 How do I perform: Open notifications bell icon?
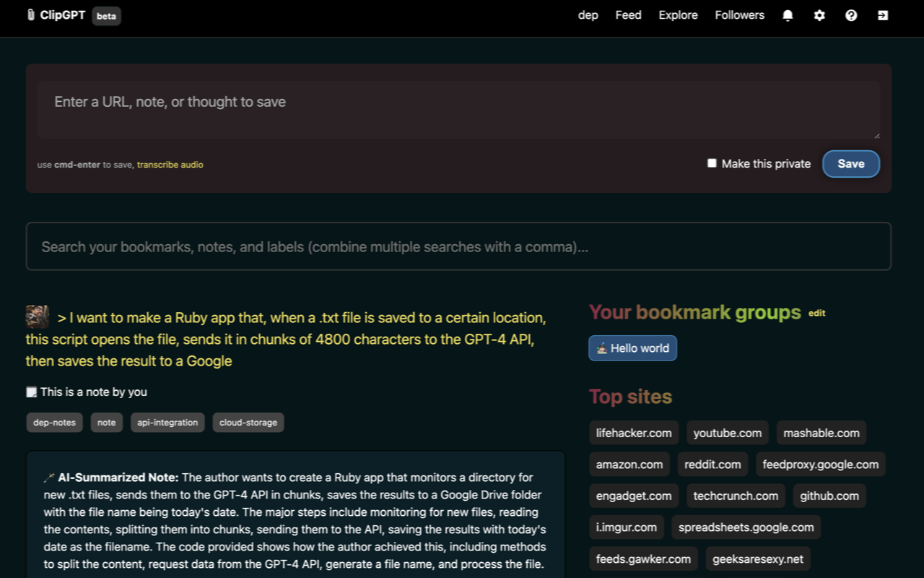[788, 15]
